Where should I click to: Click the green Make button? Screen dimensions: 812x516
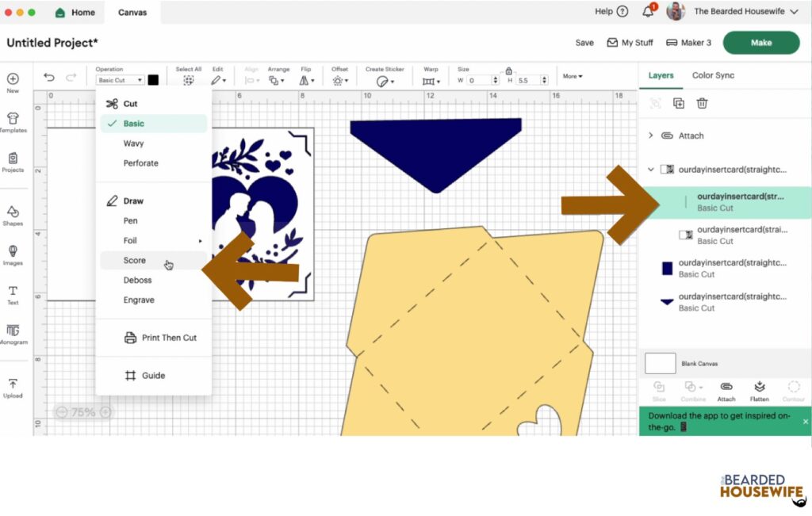[x=760, y=43]
